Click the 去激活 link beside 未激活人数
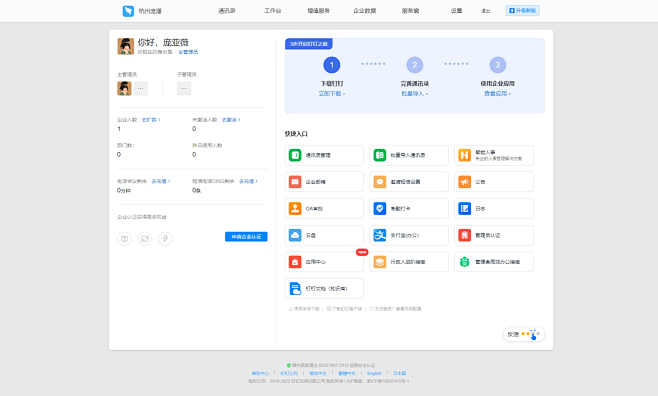The width and height of the screenshot is (658, 396). click(x=231, y=120)
